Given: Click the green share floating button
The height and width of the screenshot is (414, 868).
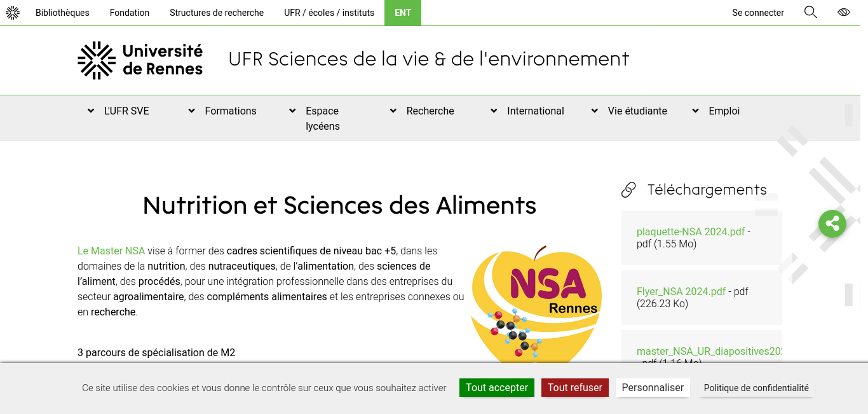Looking at the screenshot, I should [832, 224].
